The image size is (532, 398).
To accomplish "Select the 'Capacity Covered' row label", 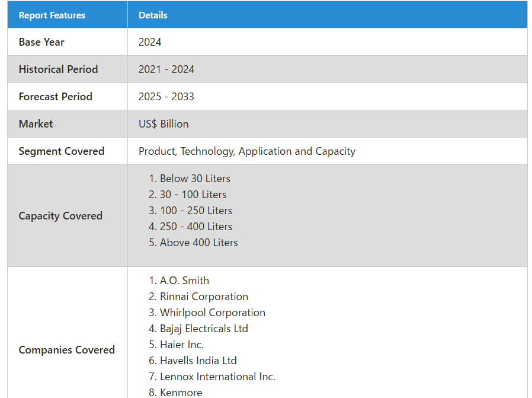I will 60,216.
